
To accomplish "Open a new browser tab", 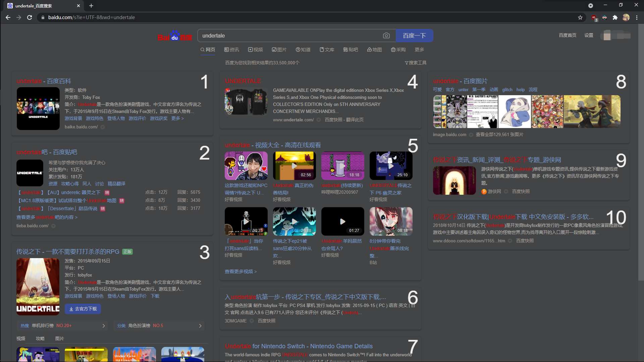I will [x=91, y=6].
